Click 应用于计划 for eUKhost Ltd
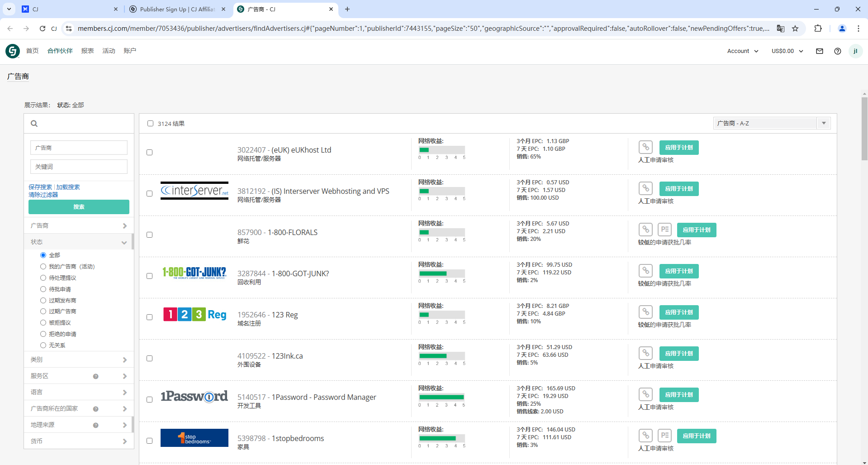 click(679, 148)
